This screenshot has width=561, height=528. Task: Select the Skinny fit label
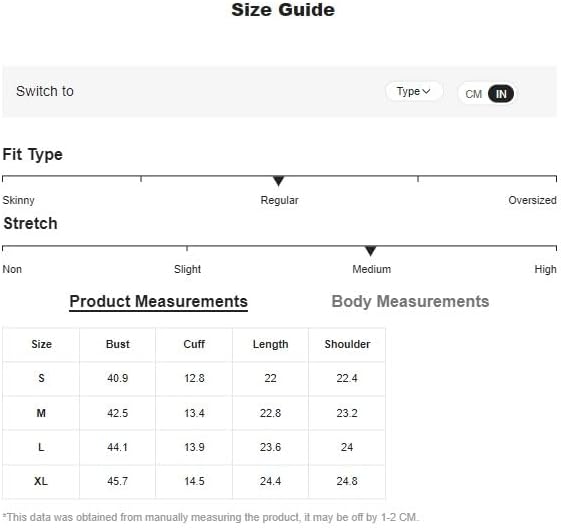(18, 200)
